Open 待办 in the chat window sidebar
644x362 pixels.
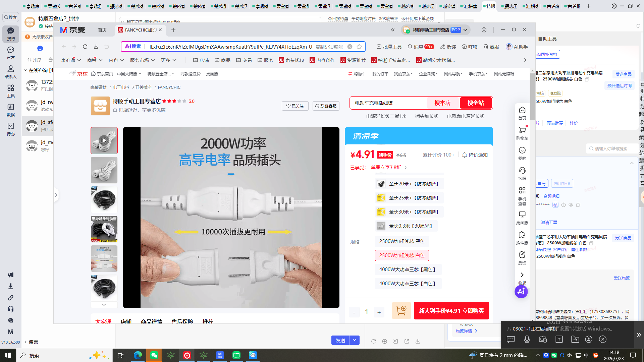click(x=11, y=129)
